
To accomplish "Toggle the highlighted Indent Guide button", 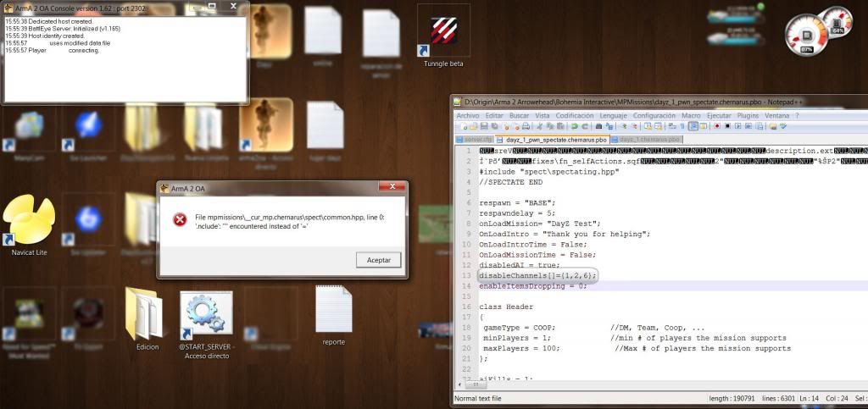I will 693,126.
